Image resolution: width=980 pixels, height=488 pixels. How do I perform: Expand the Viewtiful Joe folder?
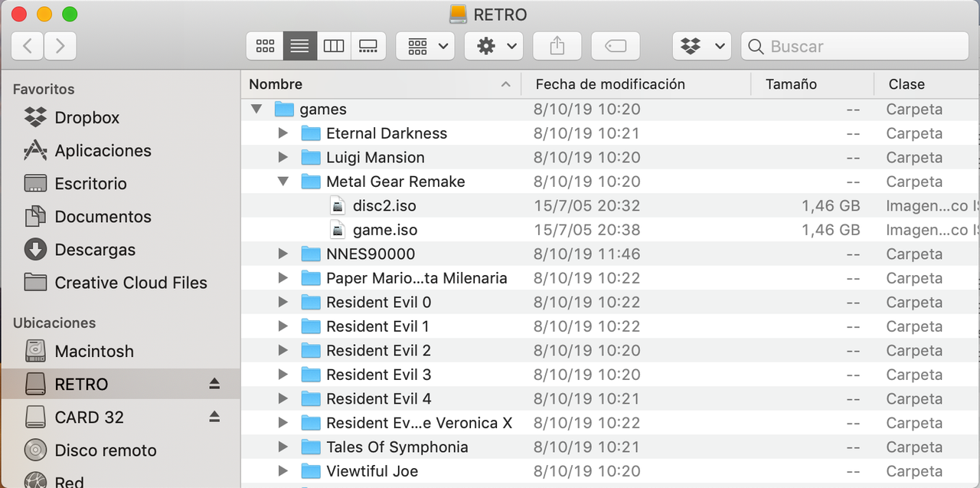pyautogui.click(x=283, y=471)
